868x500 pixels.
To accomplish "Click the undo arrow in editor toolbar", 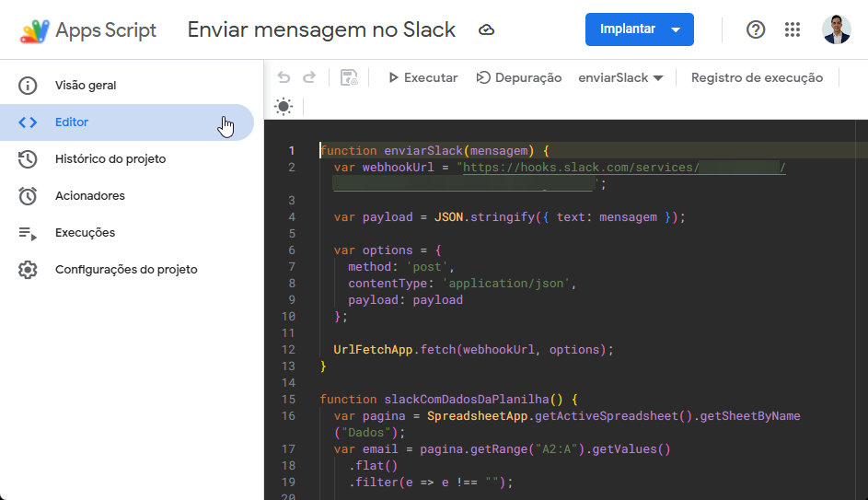I will pyautogui.click(x=284, y=78).
